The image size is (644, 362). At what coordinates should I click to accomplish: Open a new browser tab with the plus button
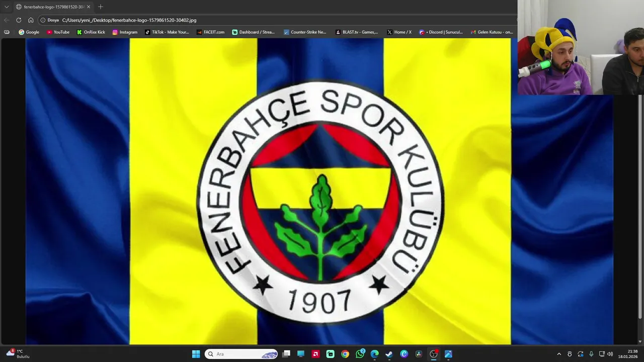101,7
